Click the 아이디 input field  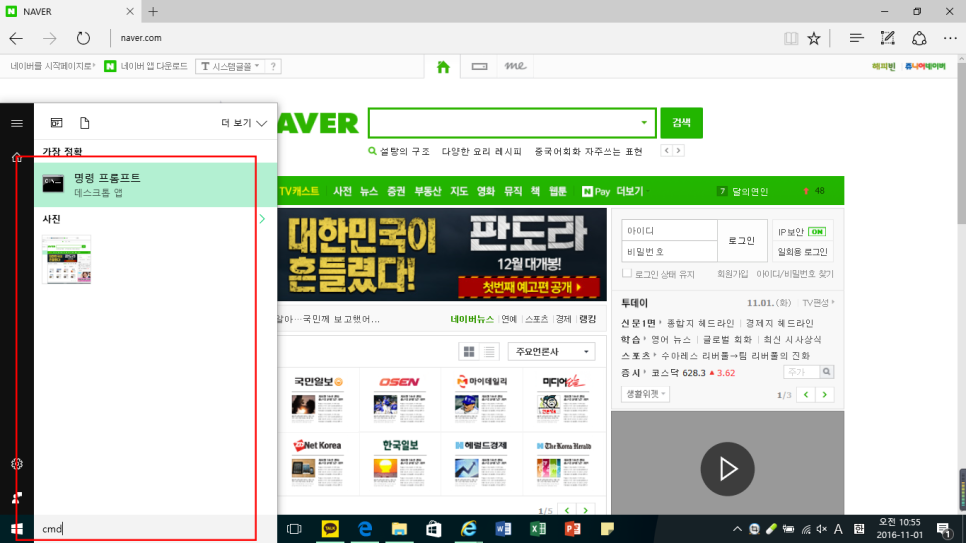point(669,231)
